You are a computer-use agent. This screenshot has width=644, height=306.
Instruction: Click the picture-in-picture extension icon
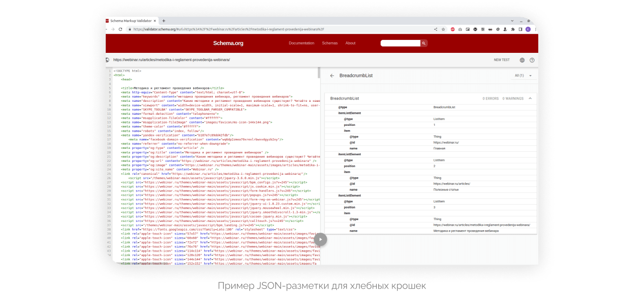pos(468,29)
